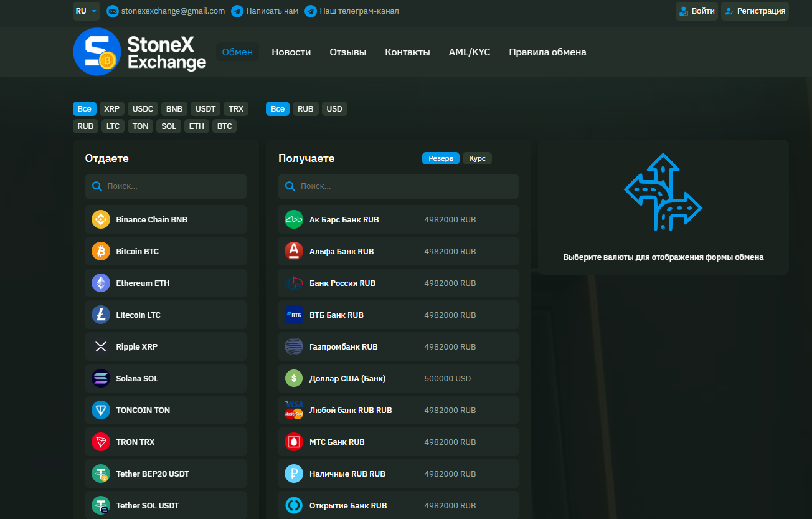Image resolution: width=812 pixels, height=519 pixels.
Task: Click the Telegram icon beside Написать нам
Action: (237, 11)
